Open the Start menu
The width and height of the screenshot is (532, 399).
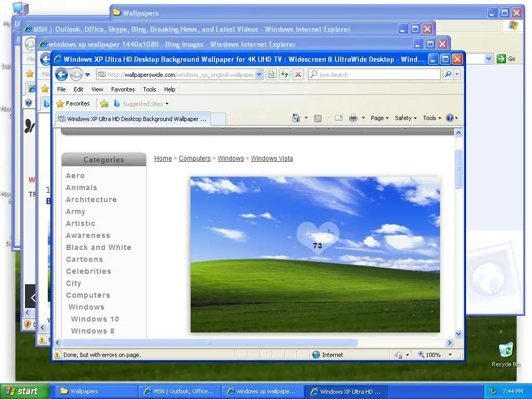click(x=24, y=391)
